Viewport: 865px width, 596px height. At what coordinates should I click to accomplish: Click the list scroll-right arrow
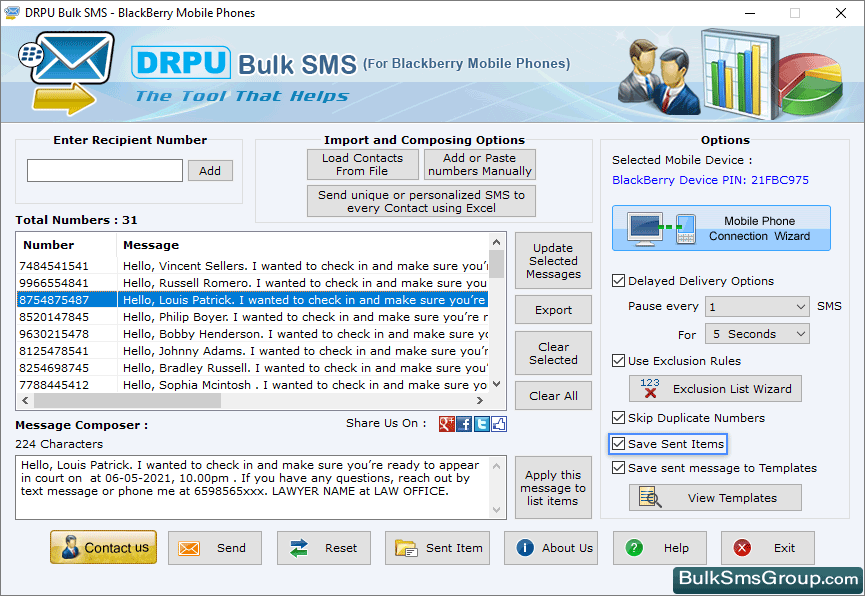pos(480,401)
